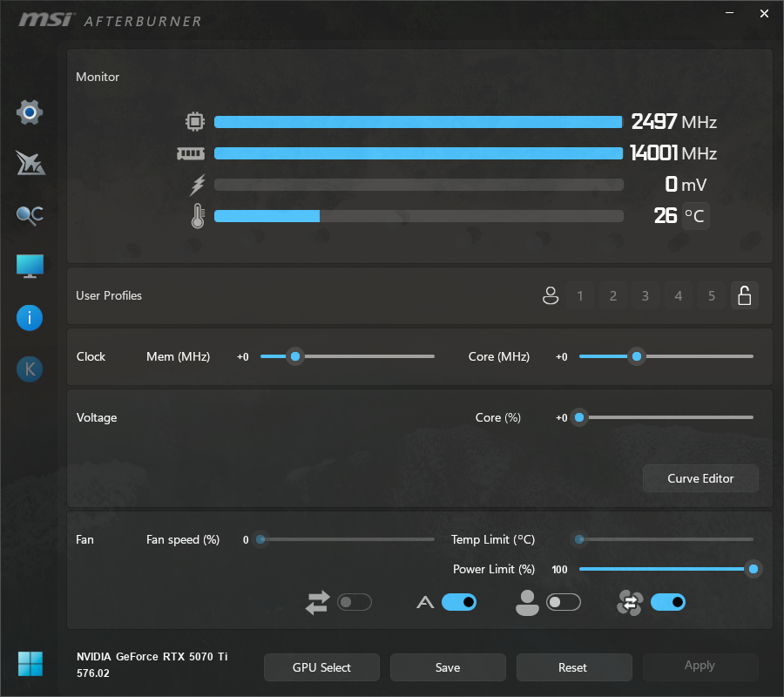The width and height of the screenshot is (784, 697).
Task: Click the Windows logo startup icon
Action: (30, 664)
